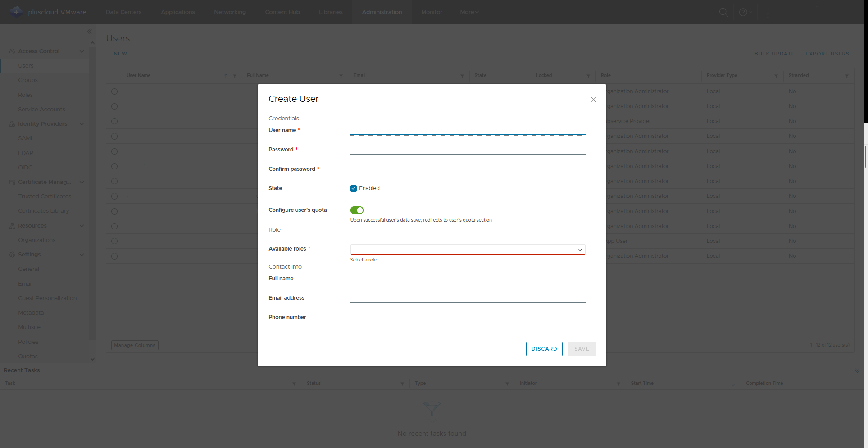This screenshot has width=868, height=448.
Task: Select Groups in sidebar
Action: pyautogui.click(x=28, y=80)
